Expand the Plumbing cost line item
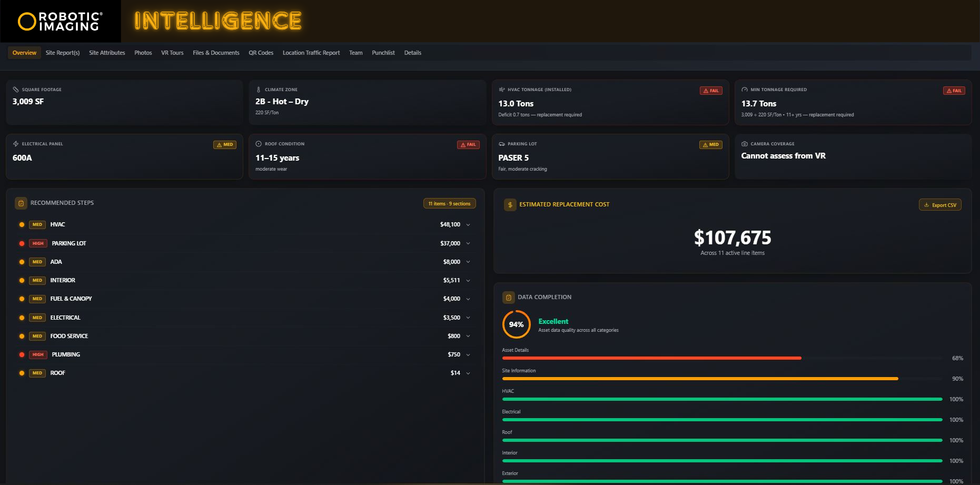980x485 pixels. pos(467,354)
